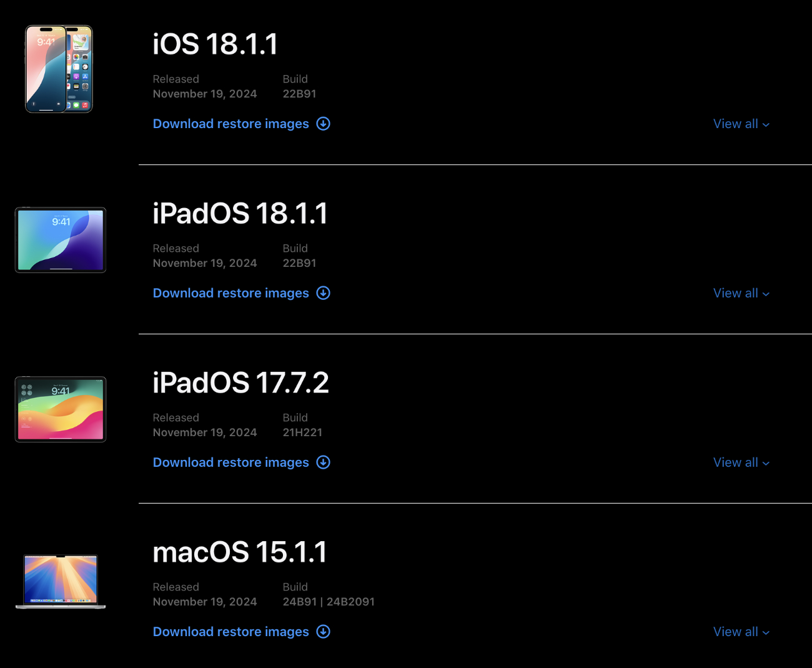Click the 21H221 build label for iPadOS 17.7.2
The image size is (812, 668).
(x=302, y=432)
